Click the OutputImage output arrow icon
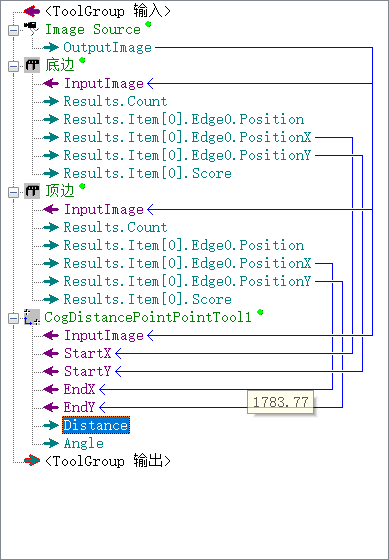 pos(51,47)
